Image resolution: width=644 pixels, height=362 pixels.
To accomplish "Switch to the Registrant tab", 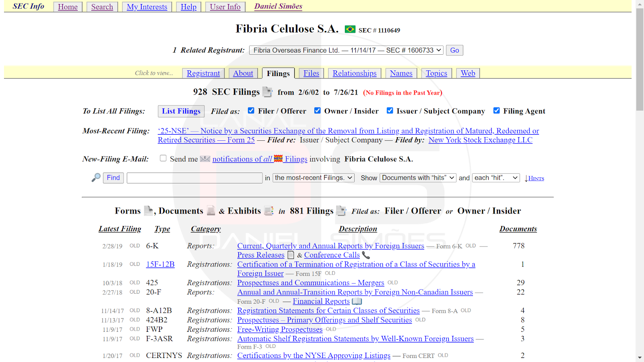I will (203, 73).
